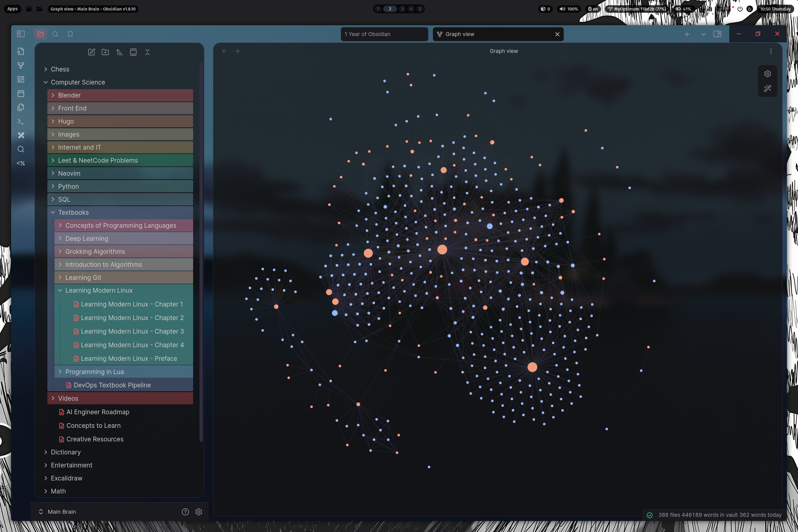Create a new folder in file explorer
This screenshot has height=532, width=798.
tap(105, 52)
